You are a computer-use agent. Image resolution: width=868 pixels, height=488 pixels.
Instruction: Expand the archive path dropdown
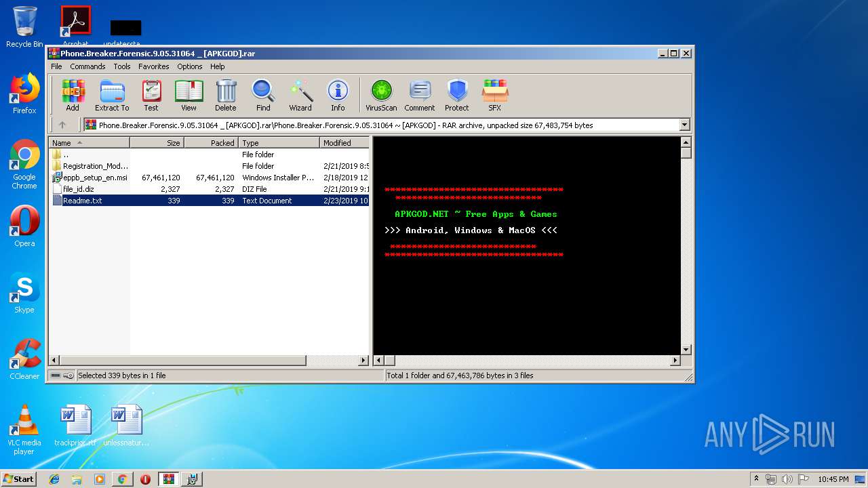coord(684,125)
